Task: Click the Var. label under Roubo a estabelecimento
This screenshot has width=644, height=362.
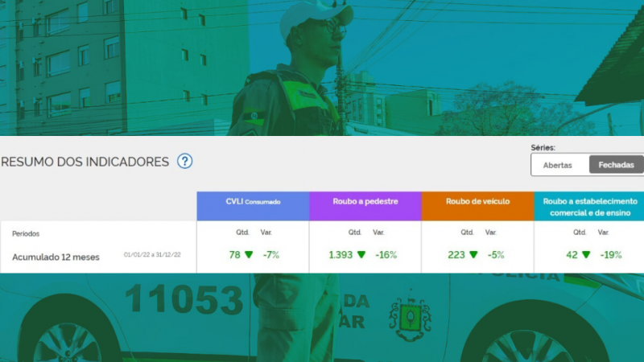Action: [x=603, y=232]
